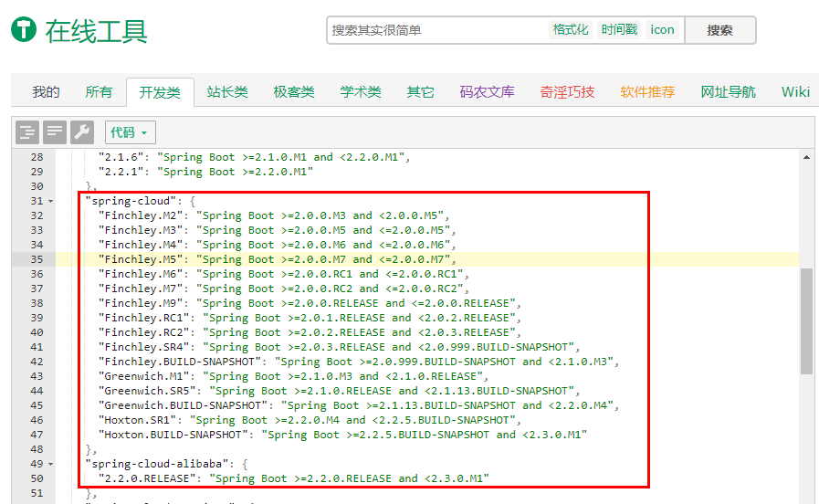Screen dimensions: 819x504
Task: Click line number 49 in the gutter
Action: pos(37,465)
